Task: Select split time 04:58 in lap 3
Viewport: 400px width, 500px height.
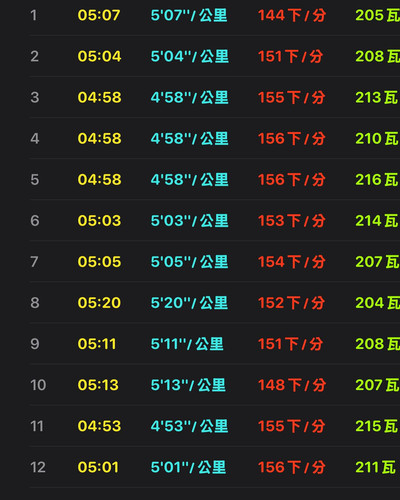Action: (x=99, y=97)
